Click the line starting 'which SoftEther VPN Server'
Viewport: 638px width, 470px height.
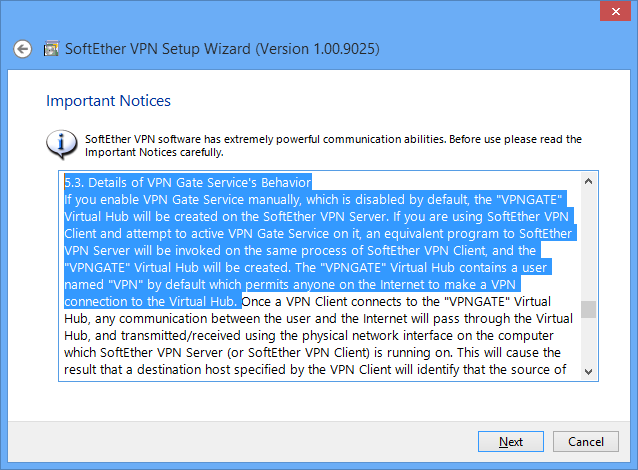pyautogui.click(x=310, y=353)
